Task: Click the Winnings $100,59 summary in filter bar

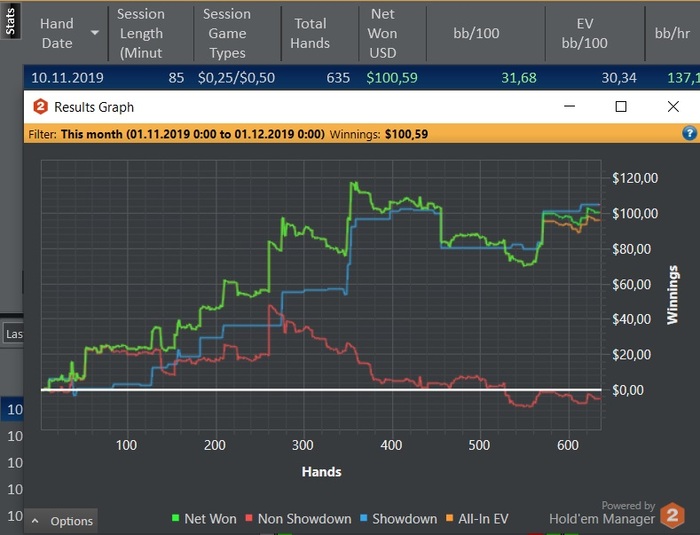Action: pyautogui.click(x=379, y=134)
